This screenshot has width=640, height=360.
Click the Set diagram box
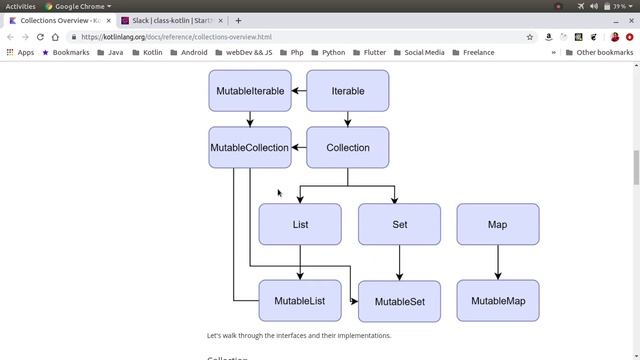click(400, 224)
